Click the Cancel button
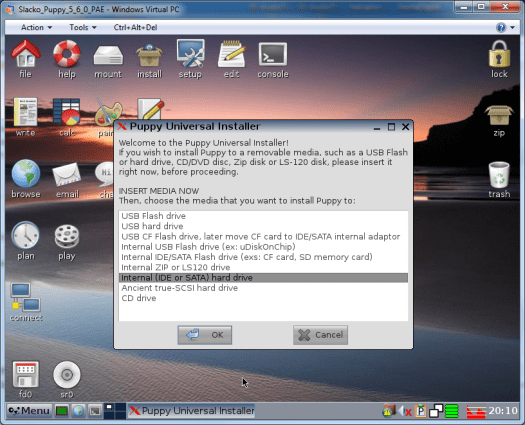 point(320,335)
